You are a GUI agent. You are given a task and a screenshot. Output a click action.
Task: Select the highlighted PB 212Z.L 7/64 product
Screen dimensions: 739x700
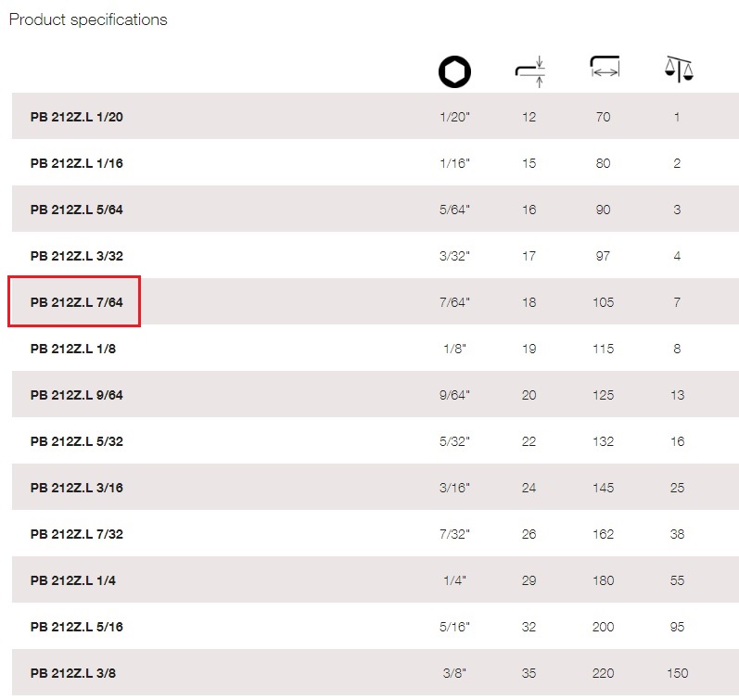pyautogui.click(x=76, y=302)
